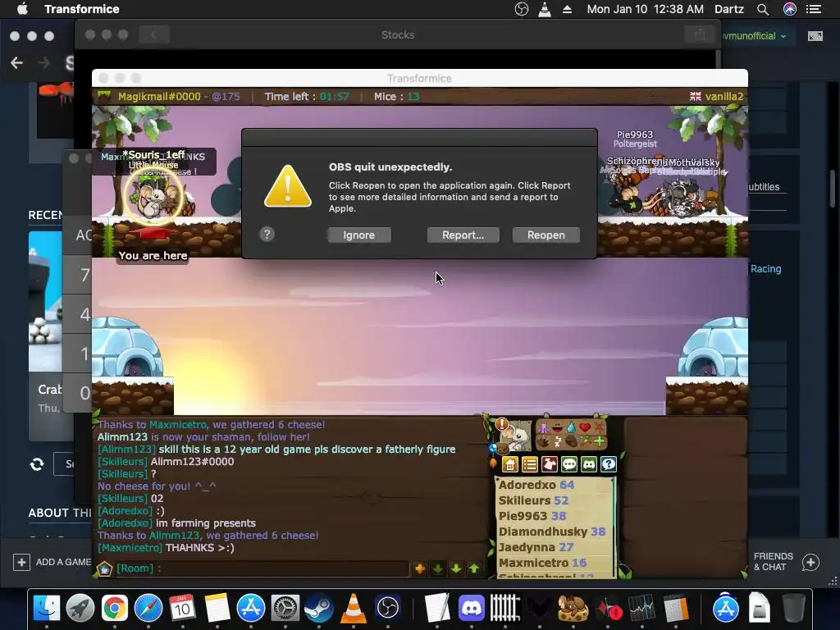
Task: Click the player list scrollbar
Action: pyautogui.click(x=614, y=527)
